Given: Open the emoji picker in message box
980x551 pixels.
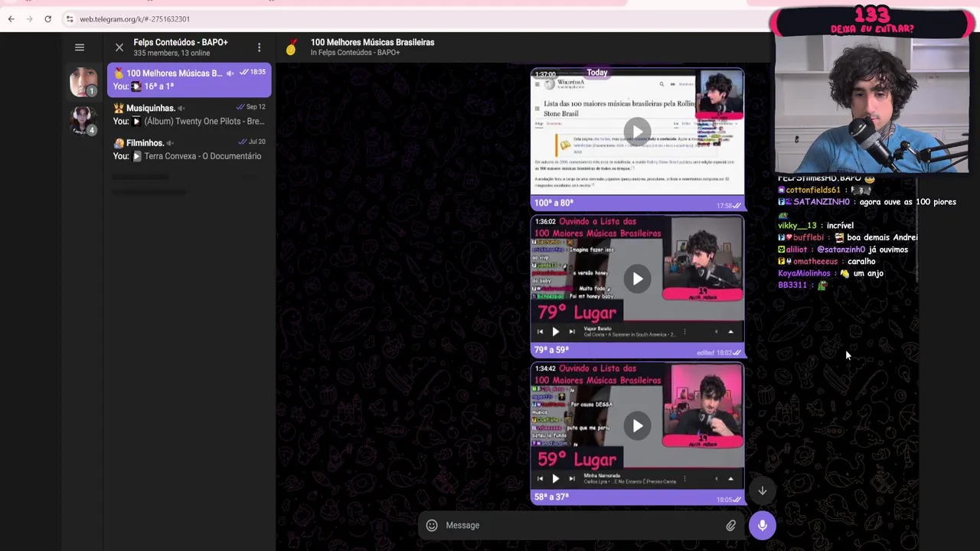Looking at the screenshot, I should (x=432, y=525).
